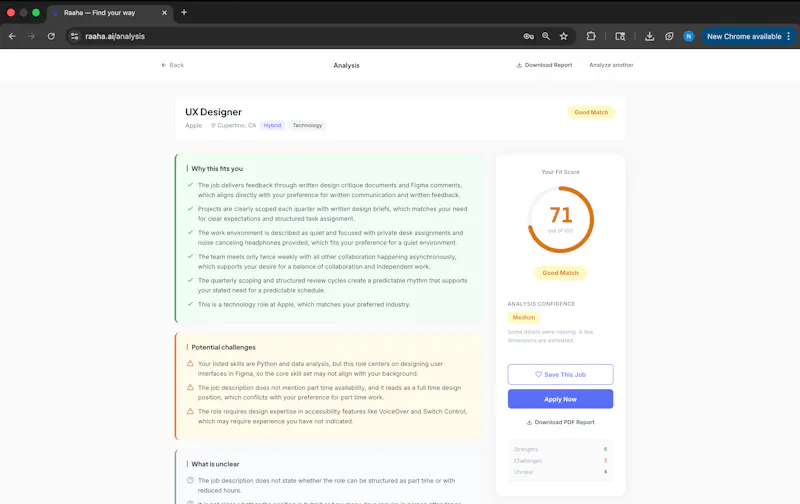800x504 pixels.
Task: Click 'Potential challenges' heading
Action: 223,347
